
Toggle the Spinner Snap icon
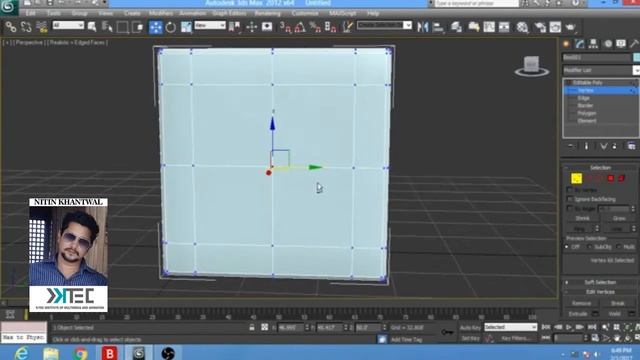330,27
